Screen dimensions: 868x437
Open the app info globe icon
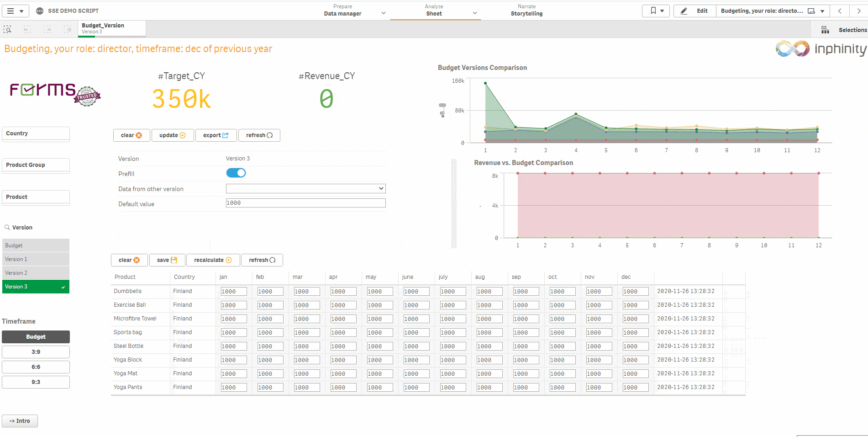(40, 11)
